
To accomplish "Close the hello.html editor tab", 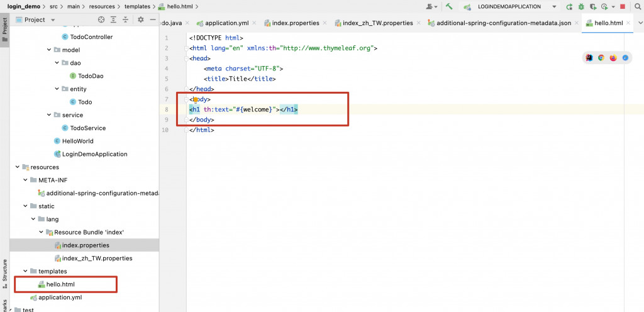I will click(x=628, y=23).
